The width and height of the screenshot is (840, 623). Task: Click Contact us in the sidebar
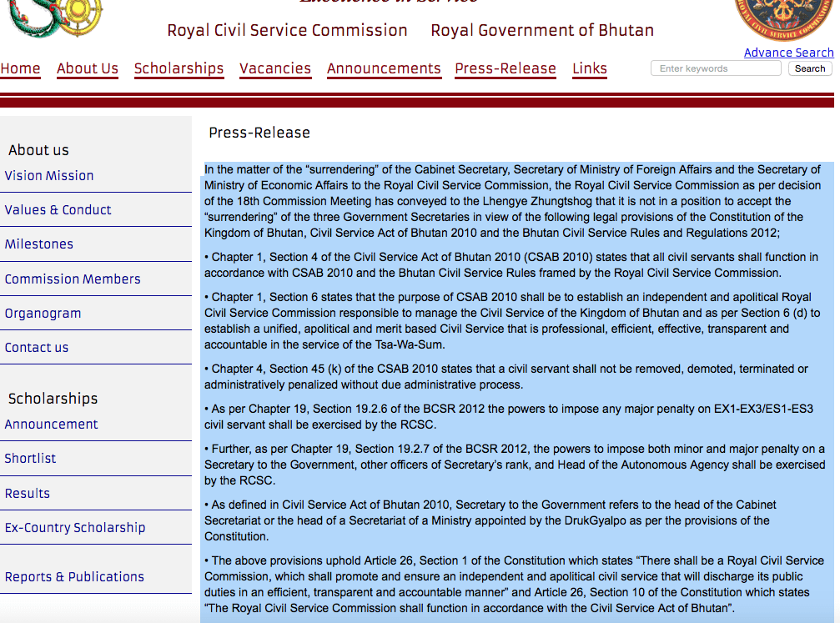click(37, 347)
